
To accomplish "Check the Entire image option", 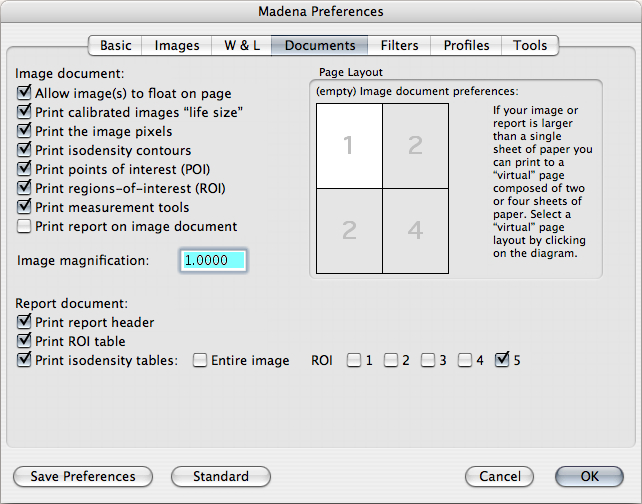I will (x=200, y=361).
